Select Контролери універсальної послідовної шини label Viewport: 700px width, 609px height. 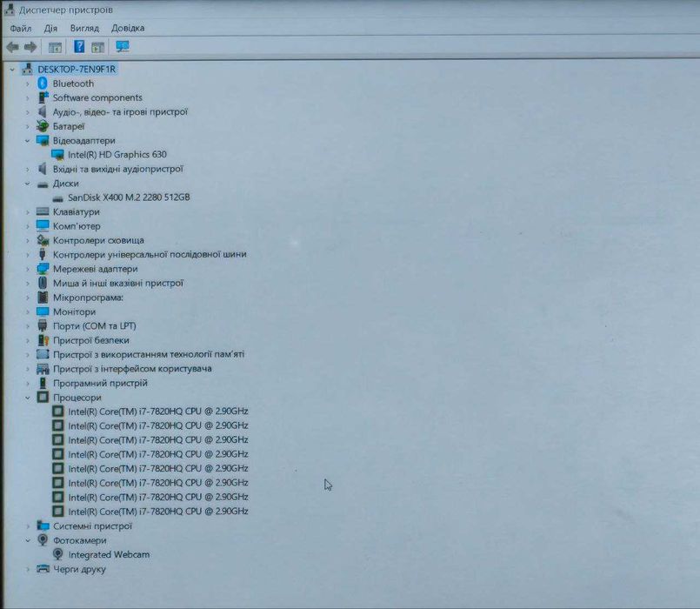(150, 254)
